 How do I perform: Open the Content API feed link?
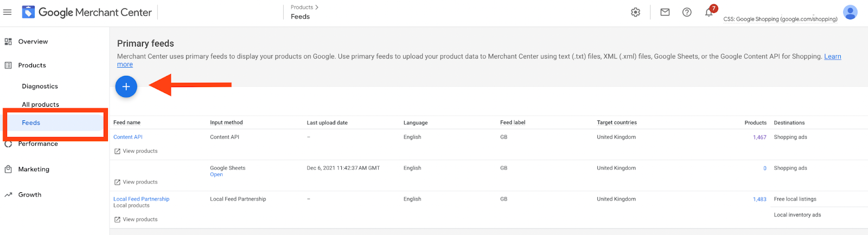(x=128, y=137)
